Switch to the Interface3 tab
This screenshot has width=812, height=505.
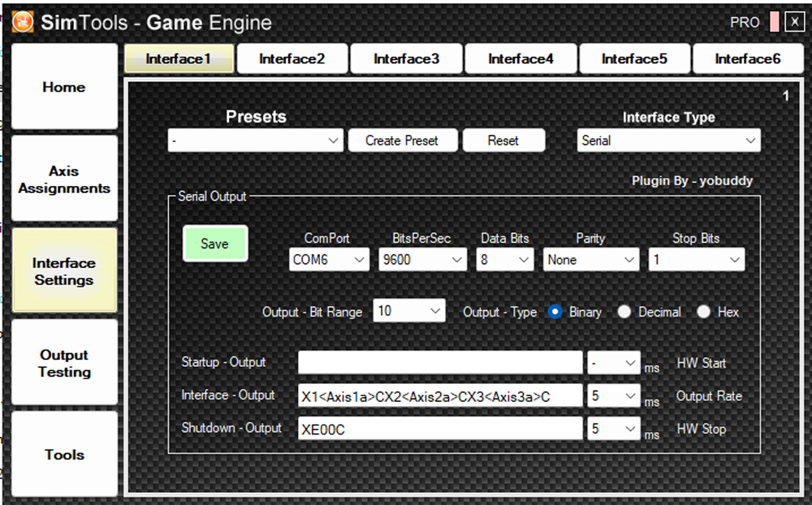pyautogui.click(x=407, y=58)
